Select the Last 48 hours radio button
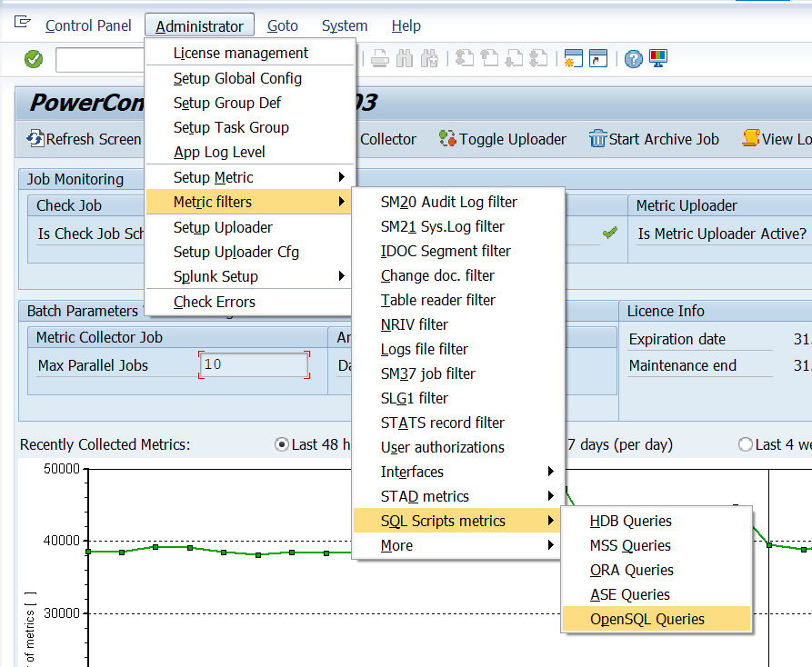The height and width of the screenshot is (667, 812). click(282, 444)
